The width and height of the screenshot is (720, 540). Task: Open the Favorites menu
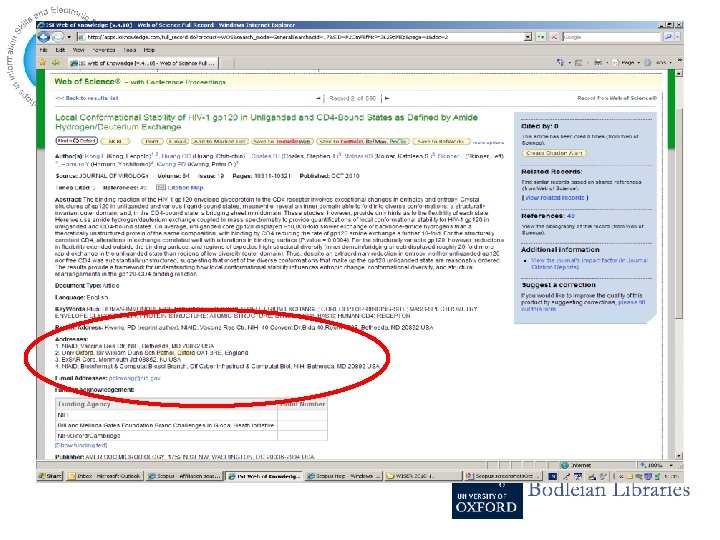[x=104, y=50]
